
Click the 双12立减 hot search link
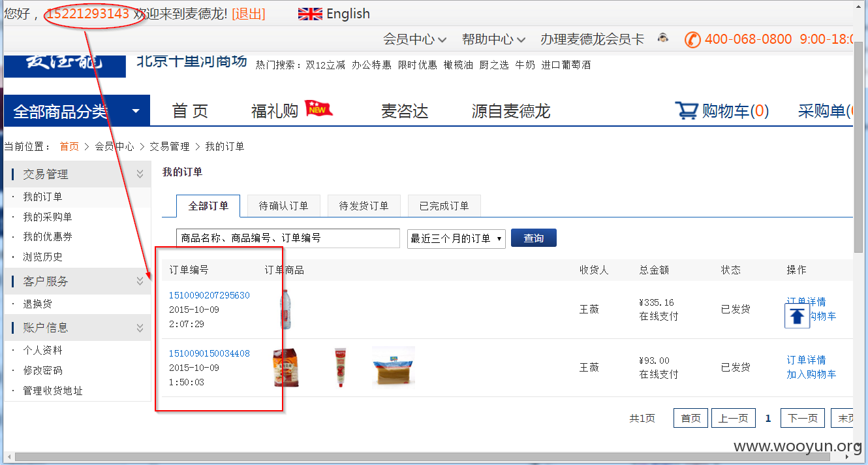[x=326, y=65]
